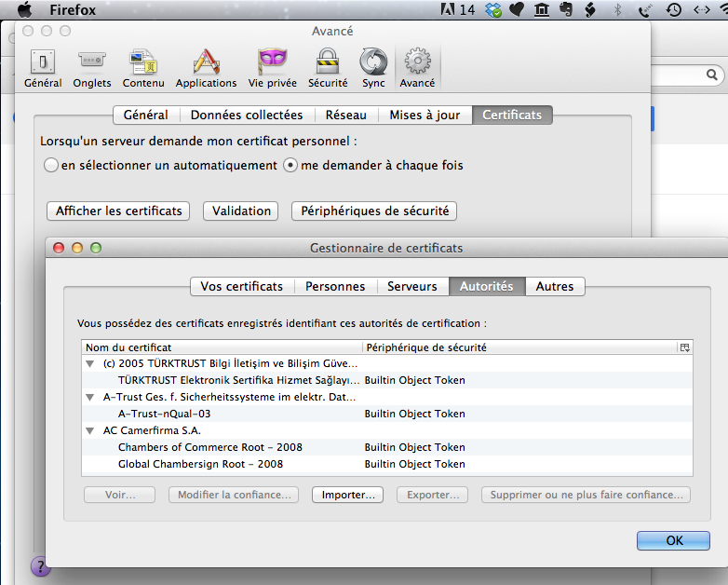Open the Serveurs tab

(412, 286)
